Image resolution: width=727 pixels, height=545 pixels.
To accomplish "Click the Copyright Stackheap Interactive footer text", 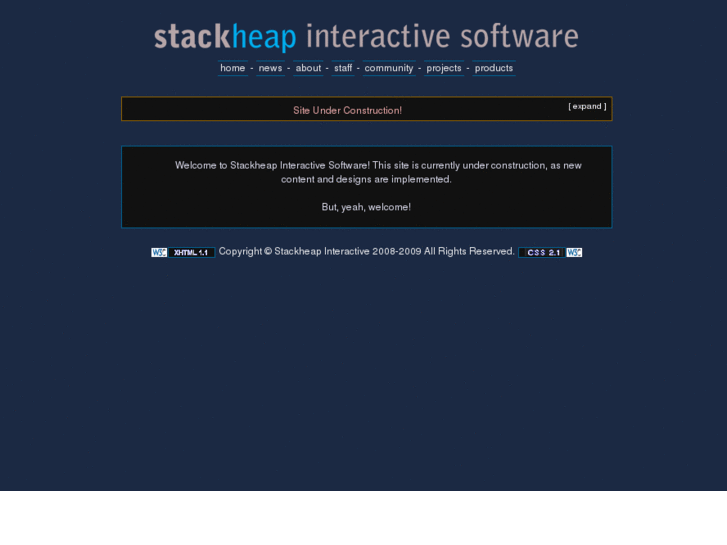I will tap(366, 251).
